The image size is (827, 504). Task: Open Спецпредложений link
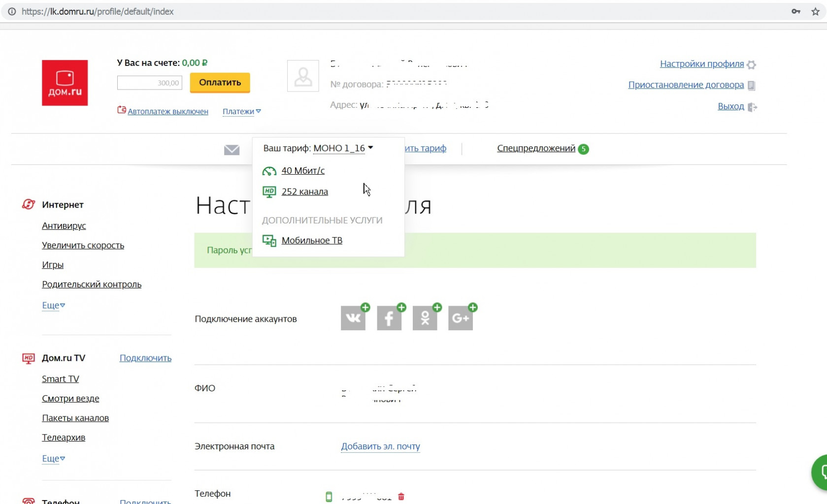pyautogui.click(x=536, y=148)
